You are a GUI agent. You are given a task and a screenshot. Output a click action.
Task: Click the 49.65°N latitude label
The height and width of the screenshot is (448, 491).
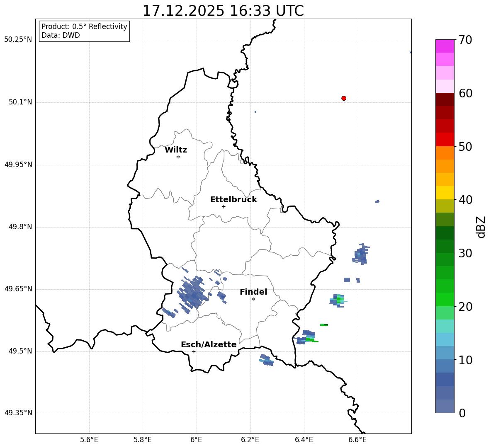(x=18, y=289)
